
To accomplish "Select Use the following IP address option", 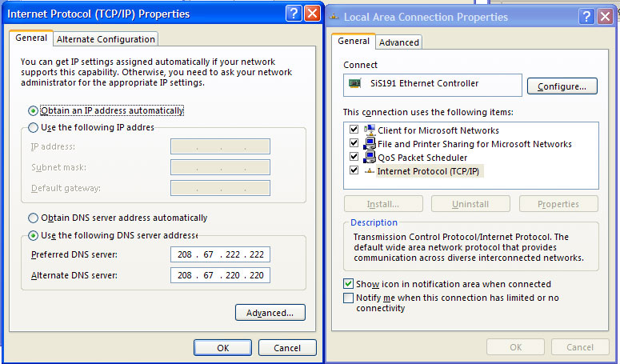I will coord(34,127).
